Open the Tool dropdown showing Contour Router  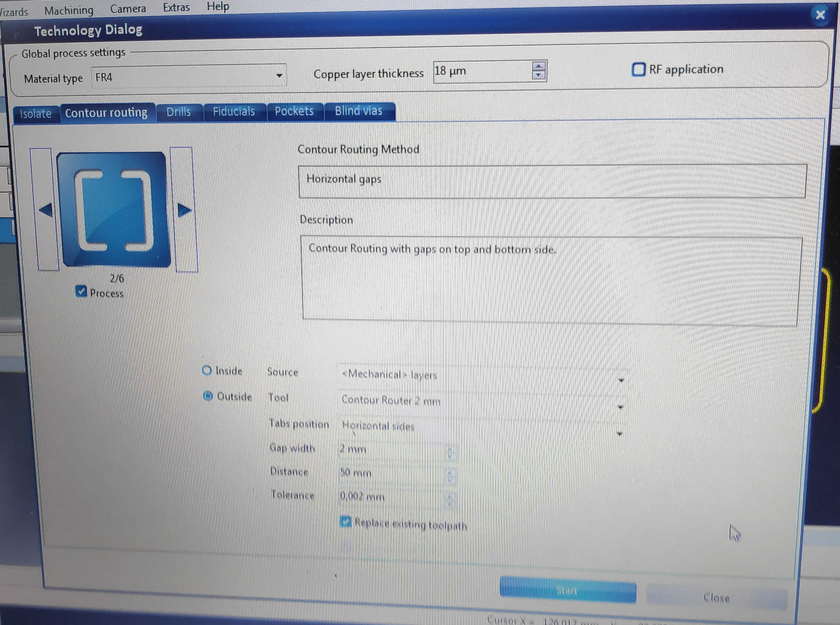(x=620, y=408)
